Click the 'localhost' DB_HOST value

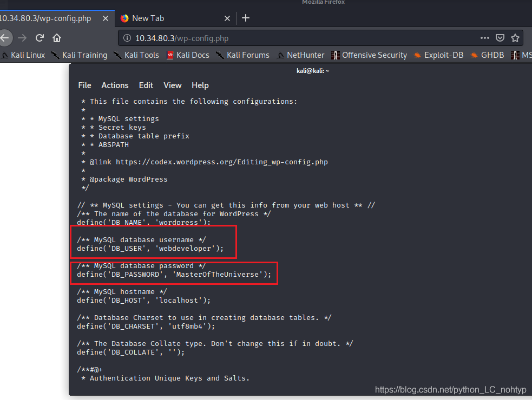[179, 301]
